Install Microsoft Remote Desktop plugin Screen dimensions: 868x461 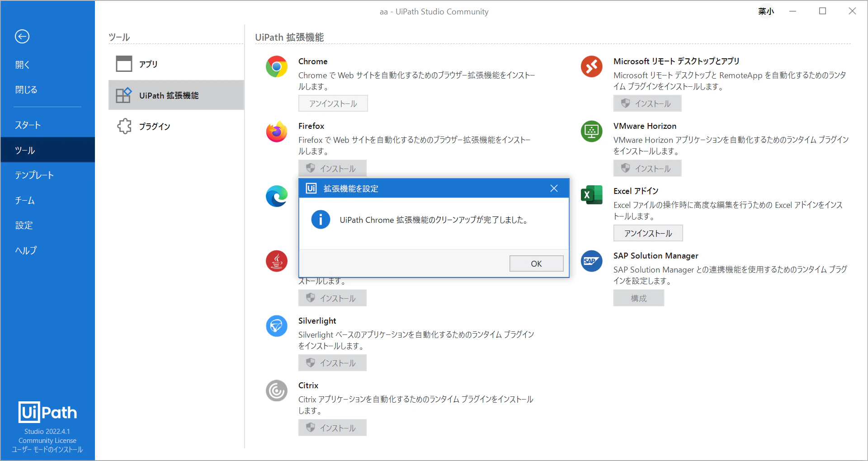pos(647,103)
